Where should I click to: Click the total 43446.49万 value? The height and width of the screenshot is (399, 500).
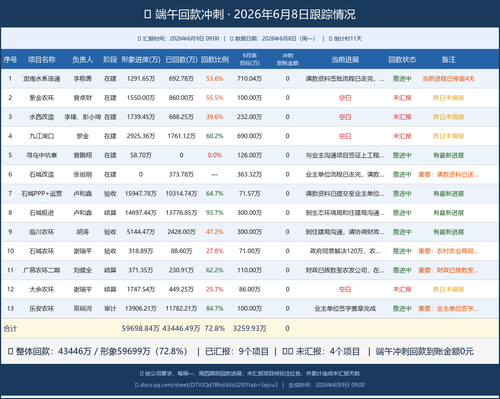pos(181,329)
